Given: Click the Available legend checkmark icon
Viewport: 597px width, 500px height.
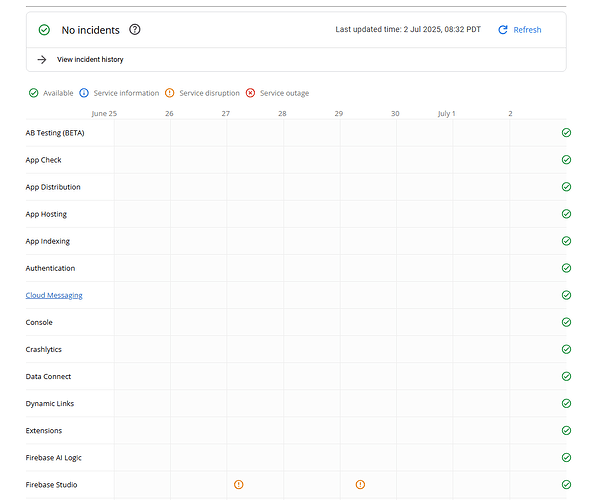Looking at the screenshot, I should [34, 93].
